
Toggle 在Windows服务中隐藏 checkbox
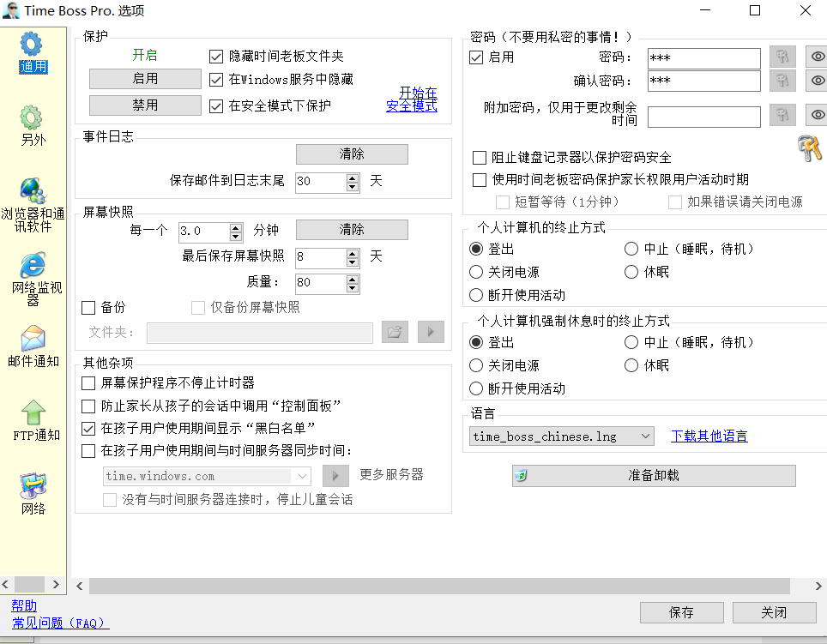click(216, 80)
